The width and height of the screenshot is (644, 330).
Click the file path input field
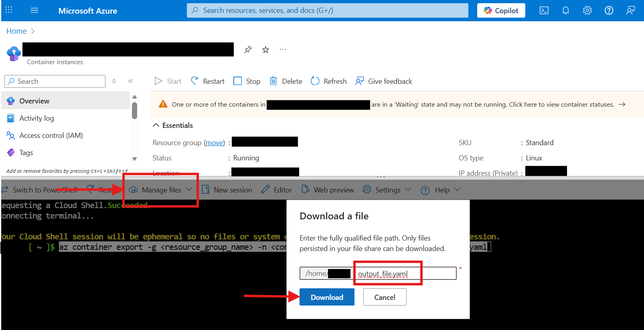click(405, 273)
